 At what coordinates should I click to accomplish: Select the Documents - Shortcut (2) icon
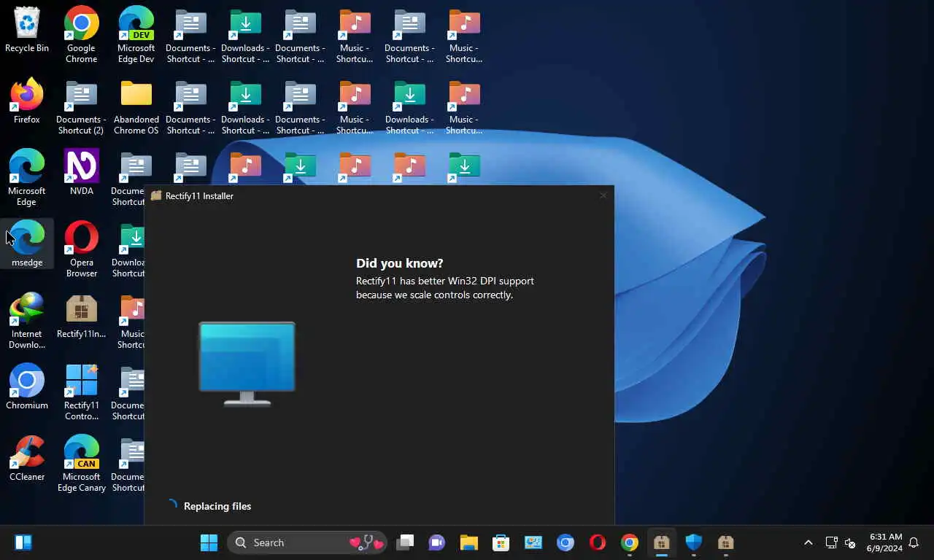point(81,107)
